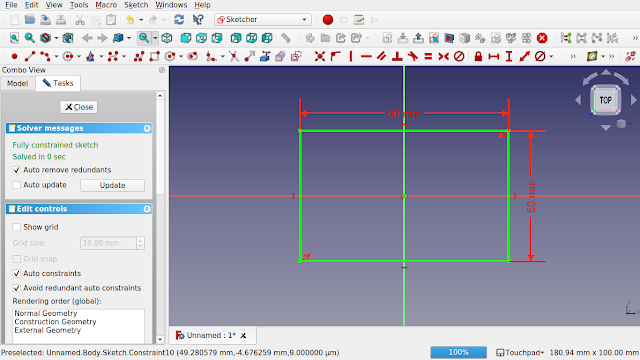Enable the Show grid checkbox
640x360 pixels.
(16, 227)
